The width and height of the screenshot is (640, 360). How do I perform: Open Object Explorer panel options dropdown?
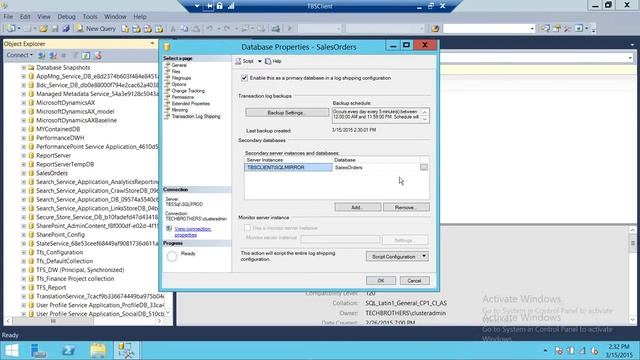(x=152, y=44)
